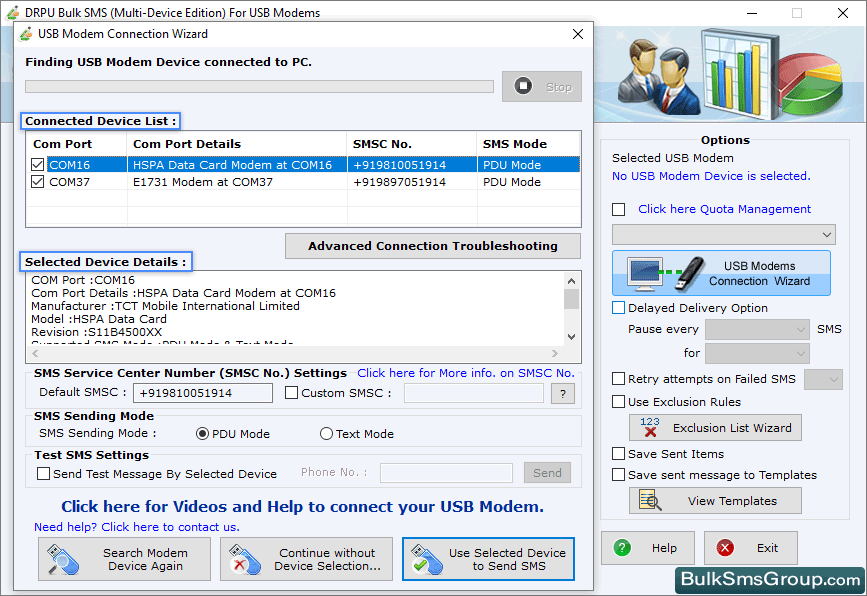Click the DRPU Bulk SMS title bar app icon

click(x=13, y=12)
